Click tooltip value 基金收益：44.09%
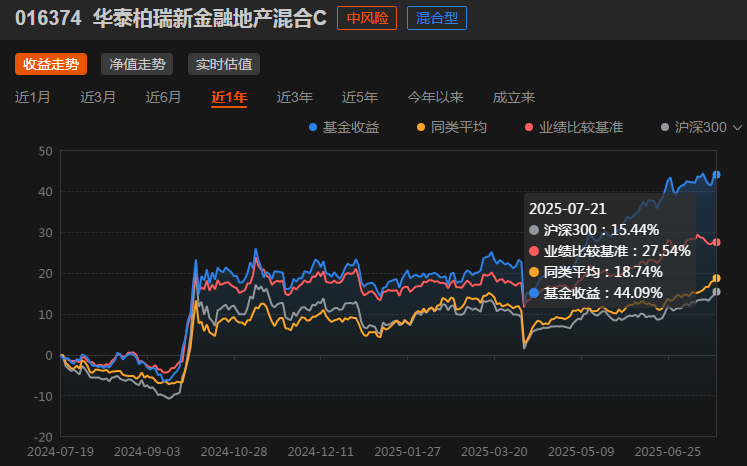747x466 pixels. [596, 293]
